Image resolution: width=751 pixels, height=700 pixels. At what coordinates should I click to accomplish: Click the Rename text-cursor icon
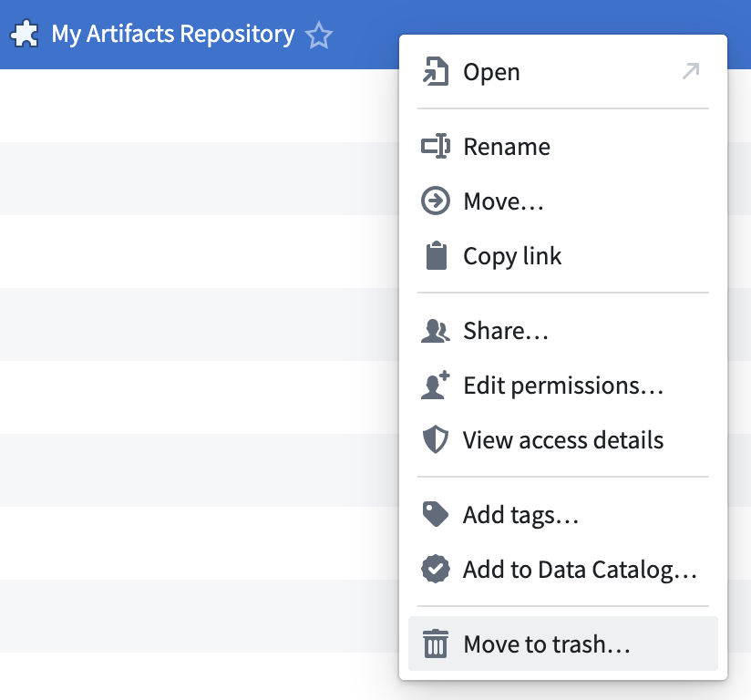click(x=436, y=146)
